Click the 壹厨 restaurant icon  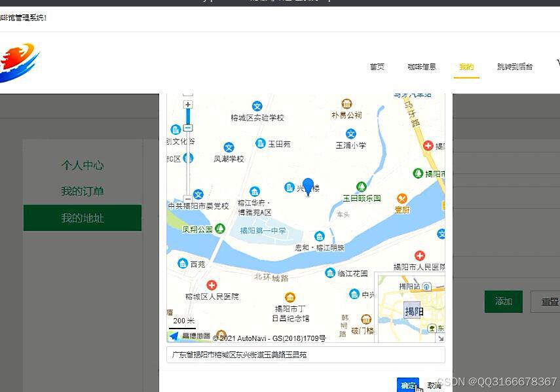[x=402, y=199]
